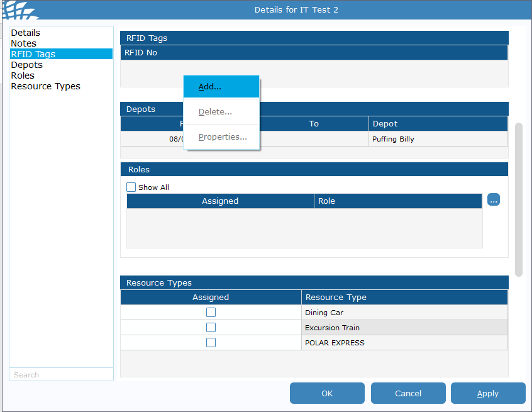Image resolution: width=532 pixels, height=412 pixels.
Task: Click the Resource Type column header
Action: [x=404, y=298]
